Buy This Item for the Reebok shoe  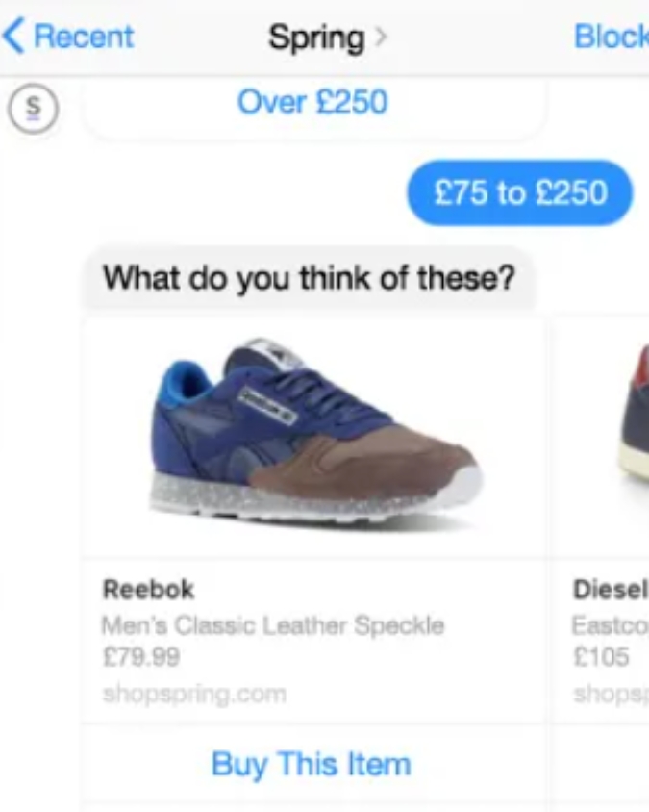click(312, 764)
